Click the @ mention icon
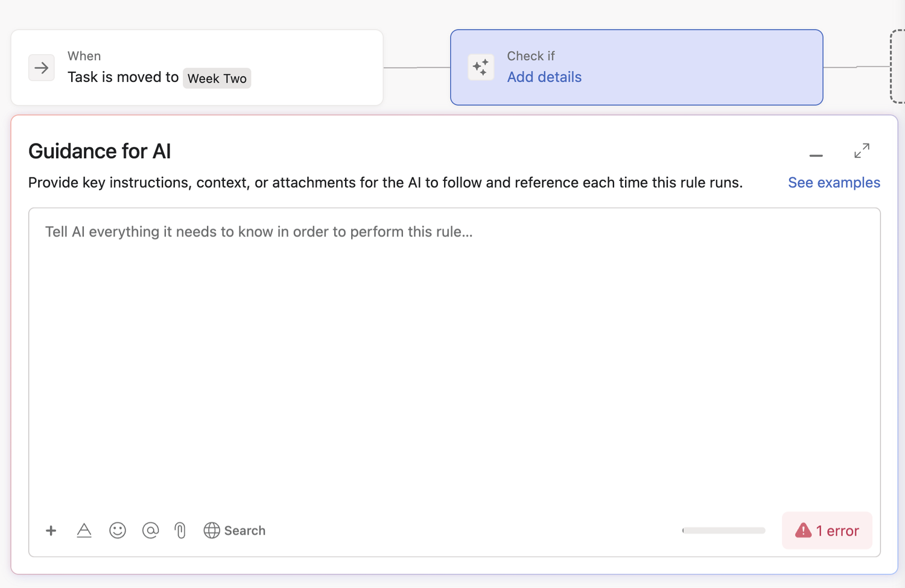Screen dimensions: 905x588 [150, 531]
